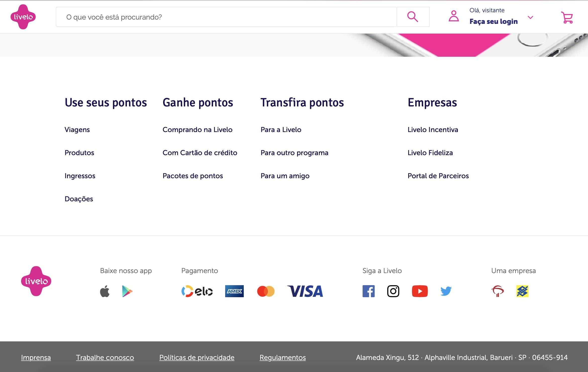588x372 pixels.
Task: Download app via Apple App Store icon
Action: (105, 291)
